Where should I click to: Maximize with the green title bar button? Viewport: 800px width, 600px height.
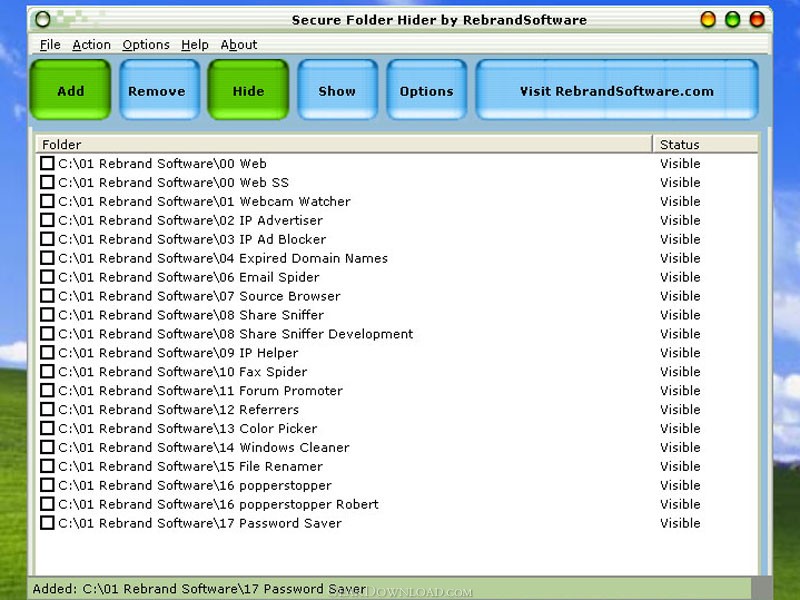(733, 19)
